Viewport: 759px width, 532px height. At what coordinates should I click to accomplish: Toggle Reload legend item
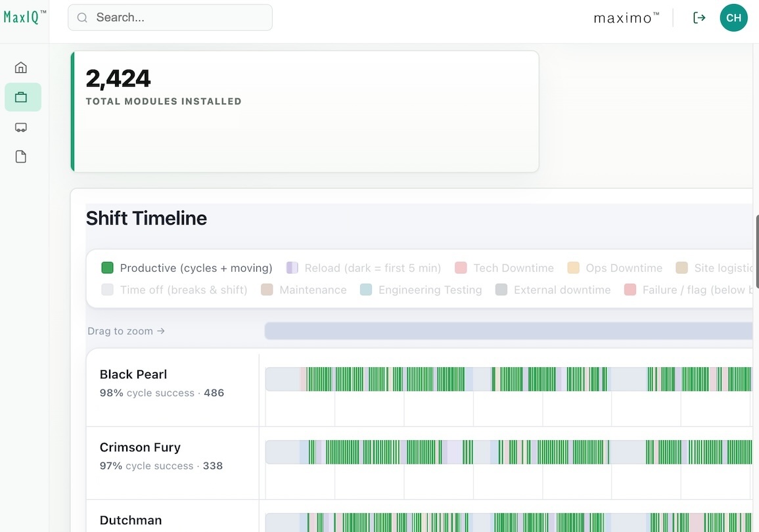(x=363, y=268)
